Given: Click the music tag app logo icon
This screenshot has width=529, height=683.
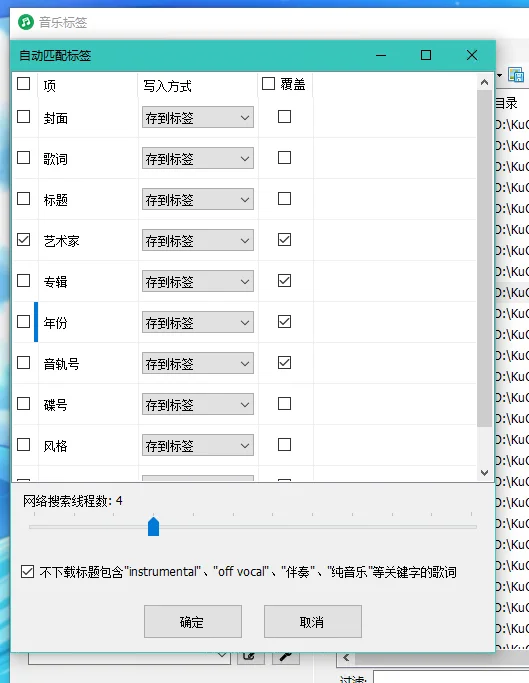Looking at the screenshot, I should pos(26,21).
